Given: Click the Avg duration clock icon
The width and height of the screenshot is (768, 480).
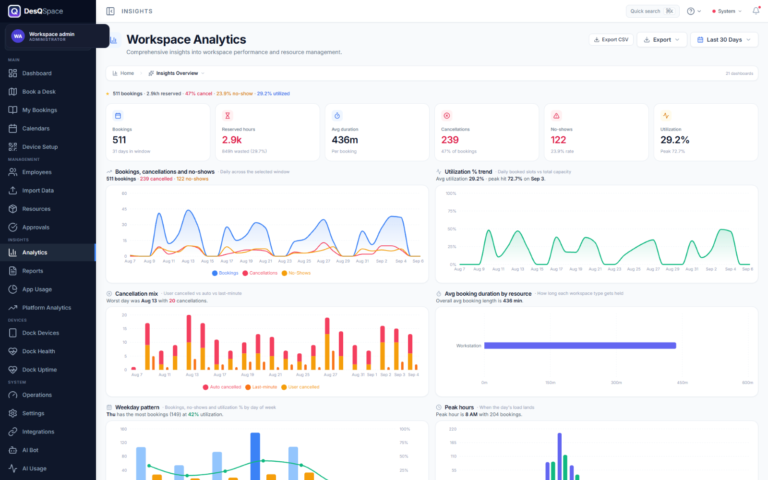Looking at the screenshot, I should [x=337, y=116].
